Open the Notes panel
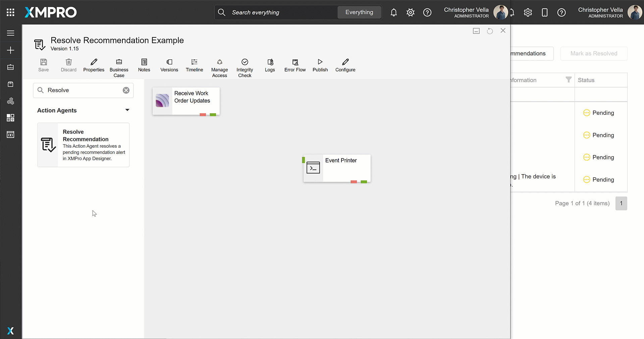This screenshot has width=644, height=339. pyautogui.click(x=144, y=65)
